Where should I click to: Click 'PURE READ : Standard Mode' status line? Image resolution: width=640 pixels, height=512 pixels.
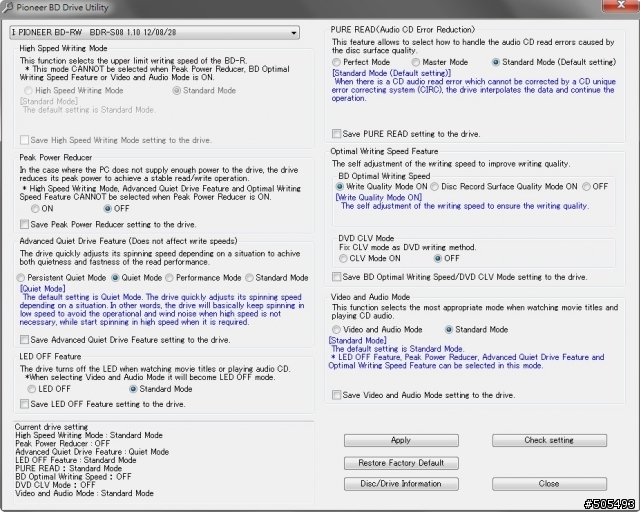click(69, 468)
